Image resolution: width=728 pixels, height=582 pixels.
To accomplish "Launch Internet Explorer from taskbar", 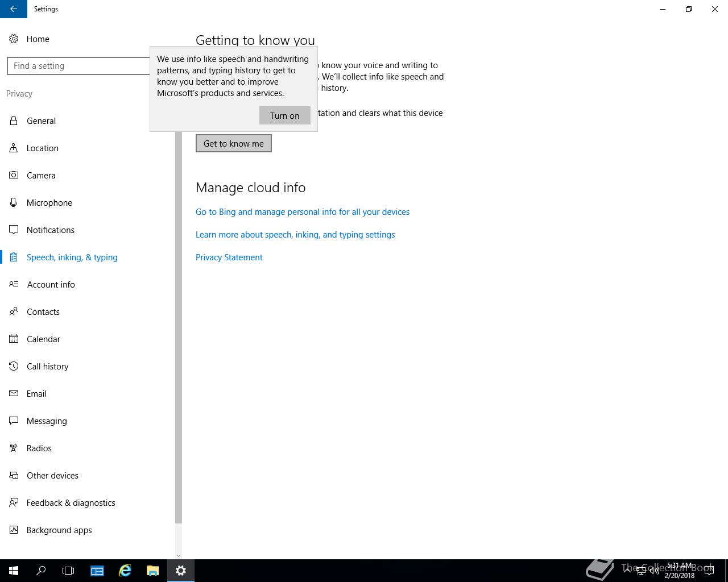I will pos(125,571).
